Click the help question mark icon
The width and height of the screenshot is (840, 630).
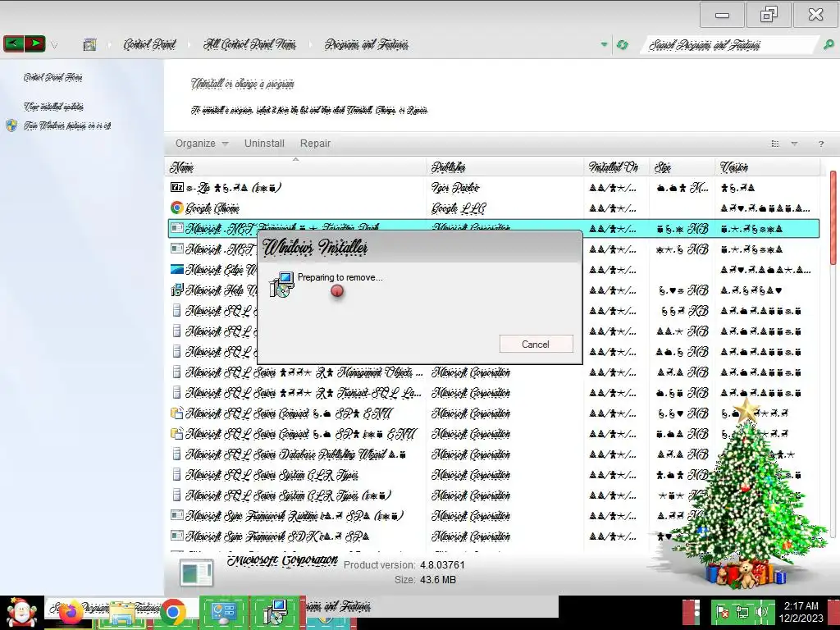point(820,144)
